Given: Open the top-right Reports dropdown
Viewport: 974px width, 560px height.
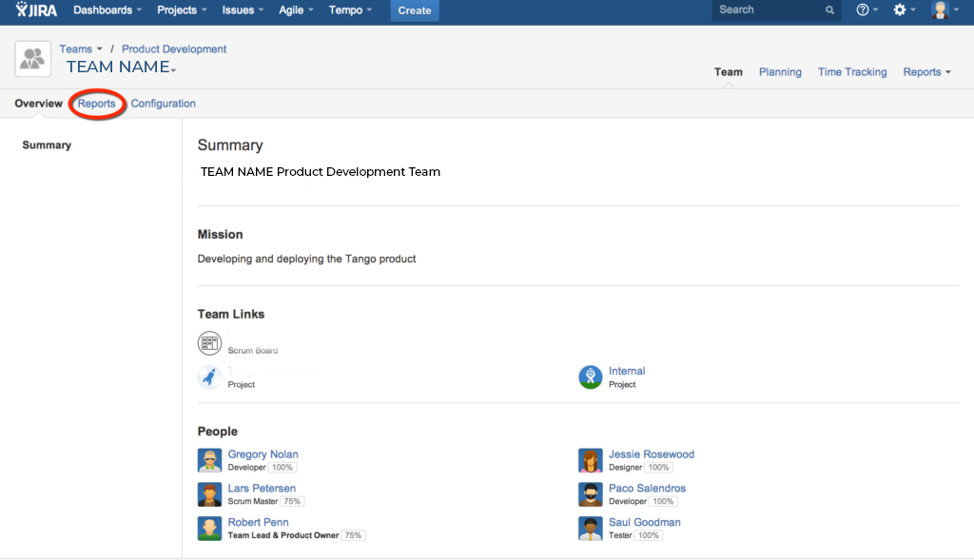Looking at the screenshot, I should (926, 72).
